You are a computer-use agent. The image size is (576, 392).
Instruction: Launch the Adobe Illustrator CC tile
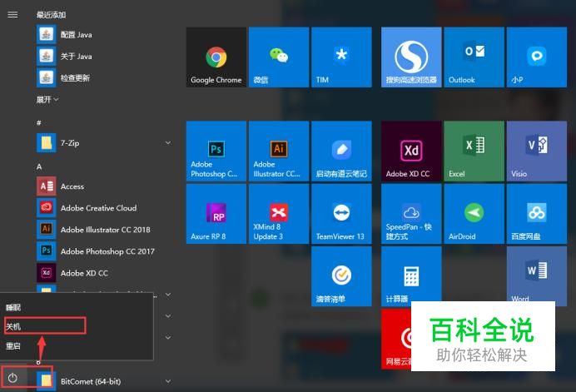[x=279, y=151]
